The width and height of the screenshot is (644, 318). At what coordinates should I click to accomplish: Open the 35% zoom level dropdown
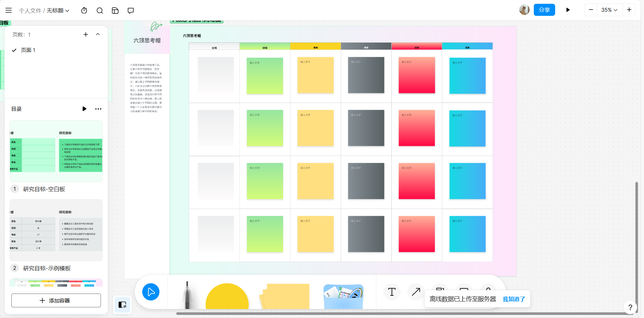(x=609, y=10)
